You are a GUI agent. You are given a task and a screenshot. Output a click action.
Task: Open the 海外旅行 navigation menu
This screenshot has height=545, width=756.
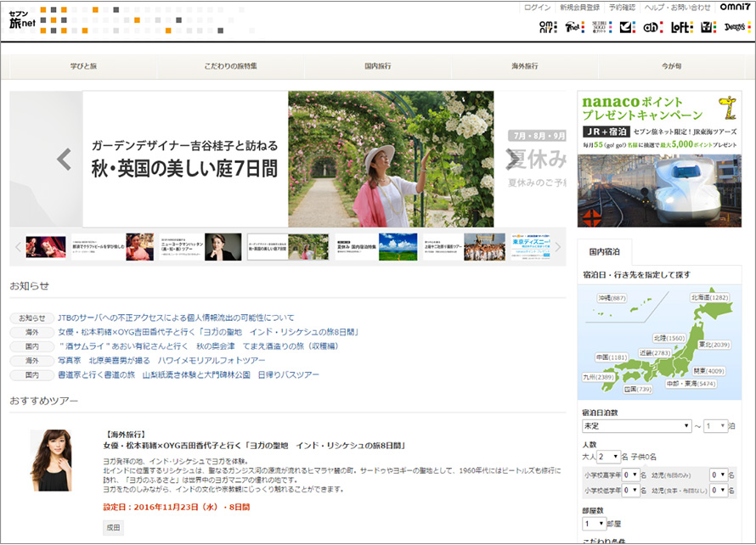(x=525, y=66)
